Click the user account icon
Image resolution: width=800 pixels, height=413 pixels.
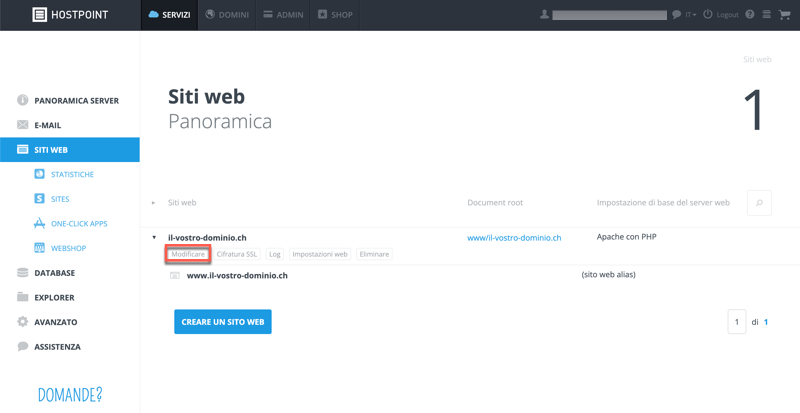click(x=544, y=15)
